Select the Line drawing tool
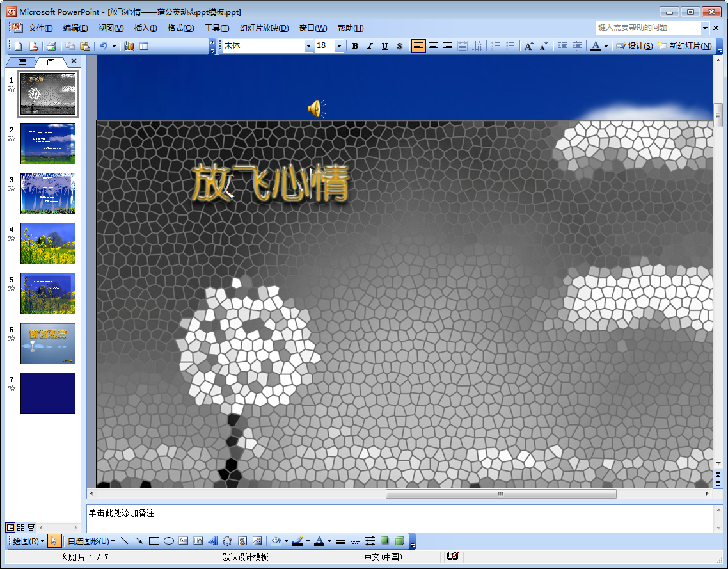 coord(125,541)
